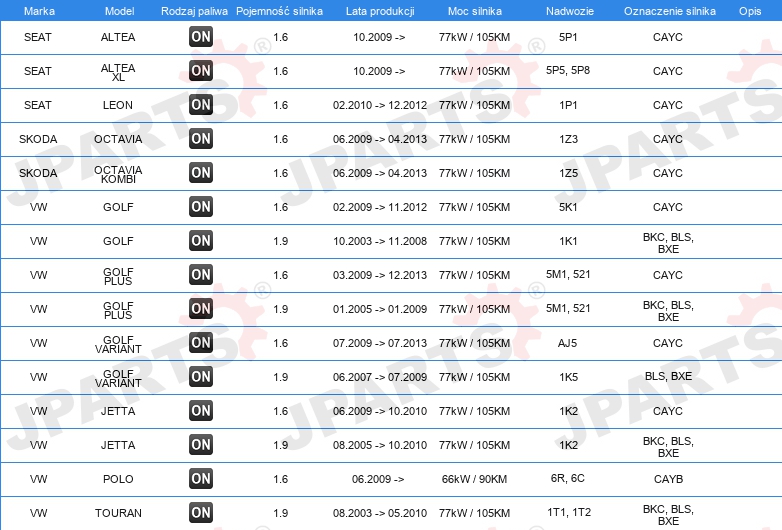Click date range 08.2003 -> 05.2010
Image resolution: width=782 pixels, height=530 pixels.
point(380,513)
